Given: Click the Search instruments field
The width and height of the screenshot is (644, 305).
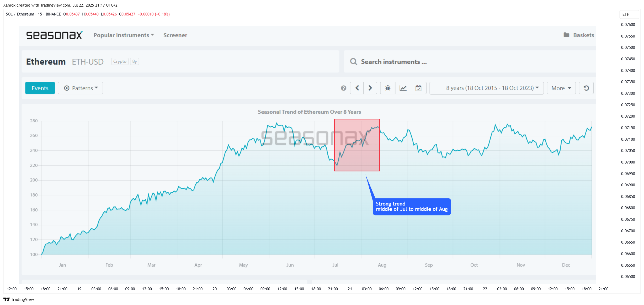Looking at the screenshot, I should point(470,62).
